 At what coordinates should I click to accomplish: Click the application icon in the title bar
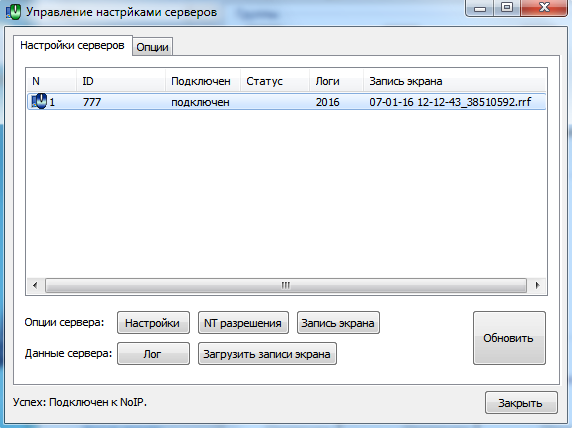coord(13,12)
